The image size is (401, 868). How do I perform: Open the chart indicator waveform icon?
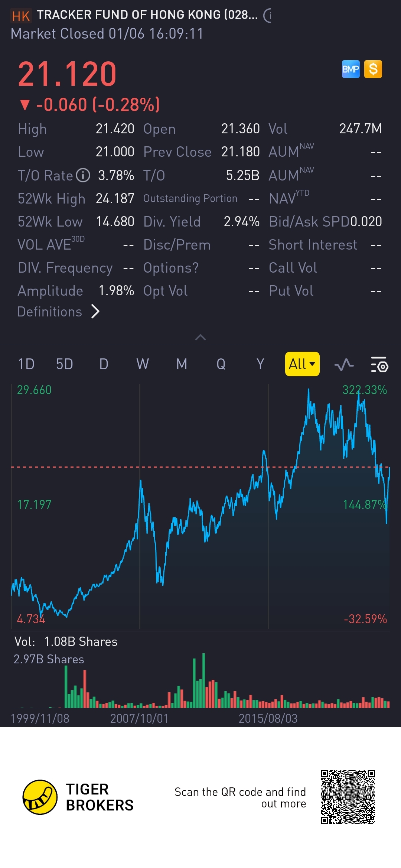point(344,365)
